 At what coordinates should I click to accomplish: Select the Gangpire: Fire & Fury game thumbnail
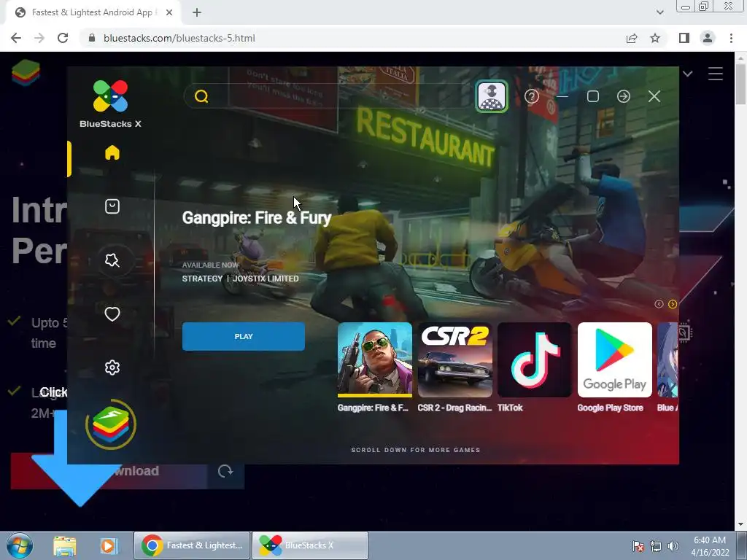(x=375, y=359)
